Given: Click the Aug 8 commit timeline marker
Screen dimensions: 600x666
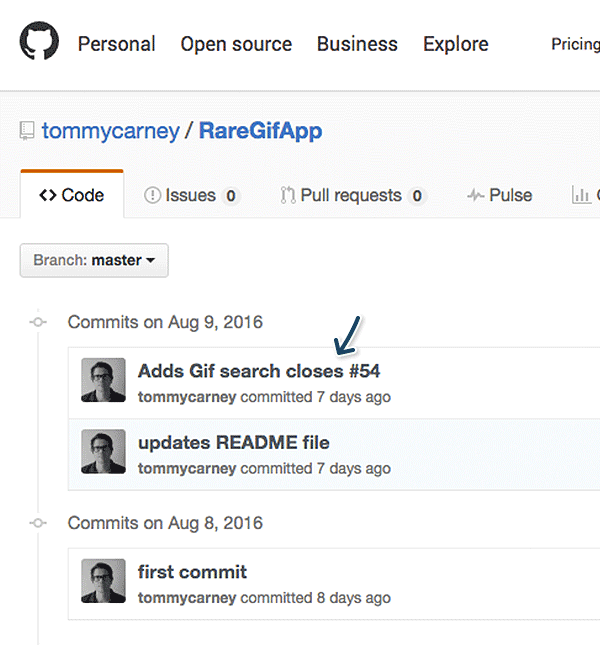Looking at the screenshot, I should 38,523.
